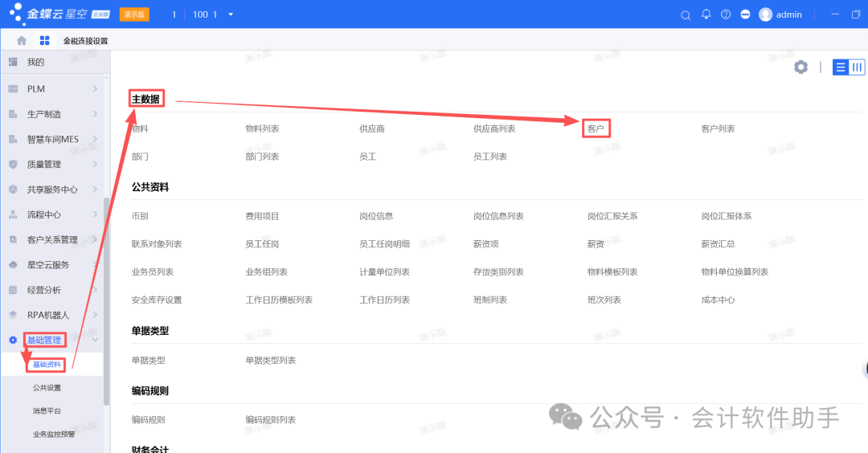
Task: Switch to vertical column layout toggle
Action: [857, 67]
